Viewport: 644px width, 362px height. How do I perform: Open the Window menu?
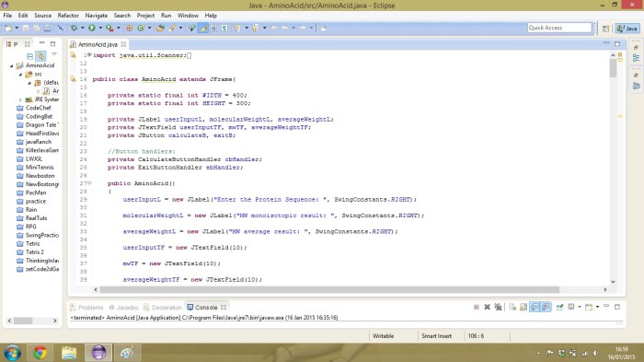coord(188,16)
